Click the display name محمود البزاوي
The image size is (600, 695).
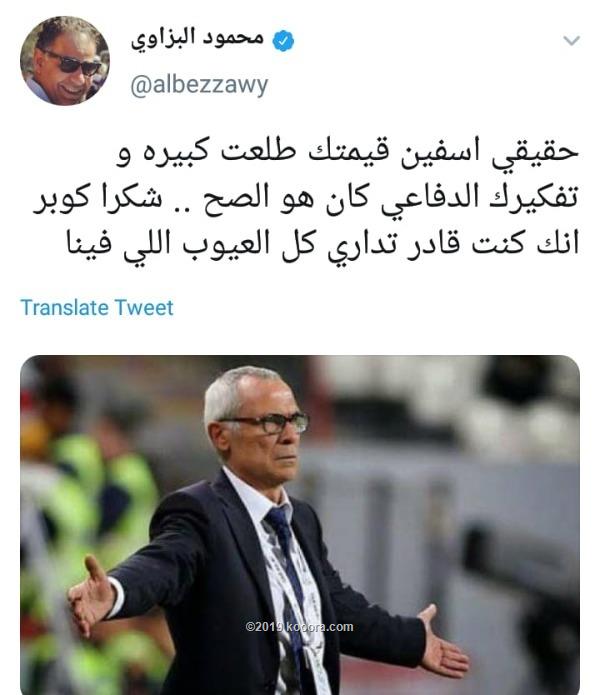pos(197,39)
